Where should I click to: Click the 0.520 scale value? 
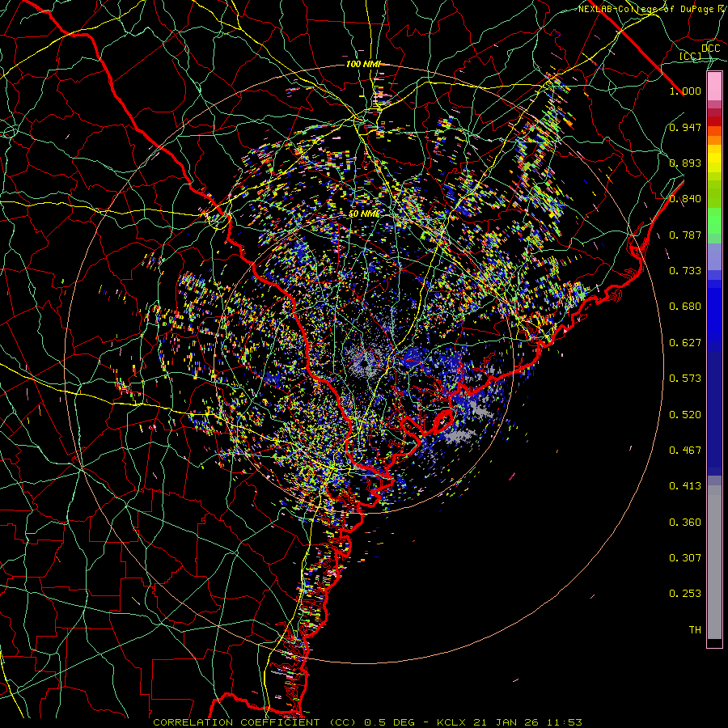coord(685,415)
